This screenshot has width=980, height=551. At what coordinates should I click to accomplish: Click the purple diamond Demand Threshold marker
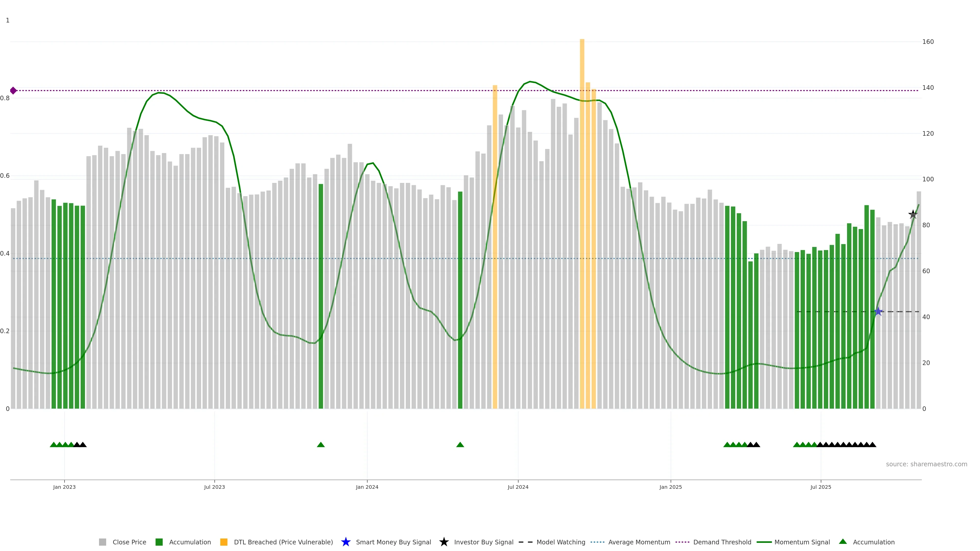13,91
